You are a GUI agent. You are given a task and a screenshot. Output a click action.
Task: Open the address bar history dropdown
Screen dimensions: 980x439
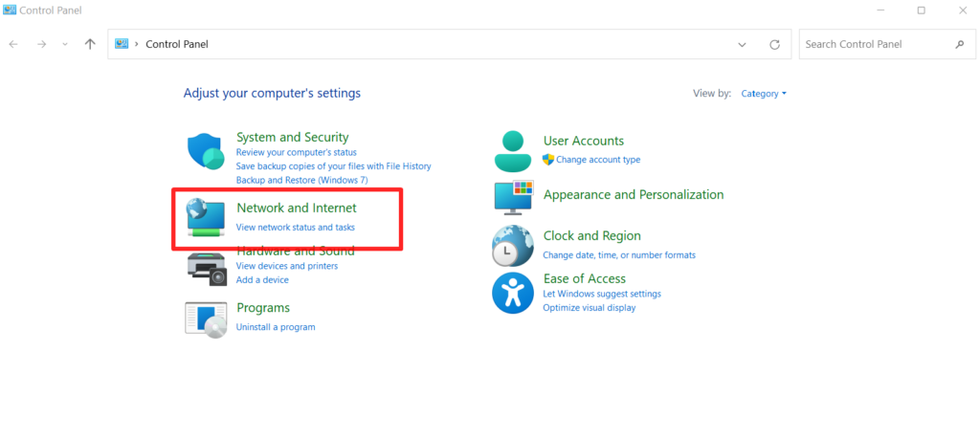[x=742, y=44]
